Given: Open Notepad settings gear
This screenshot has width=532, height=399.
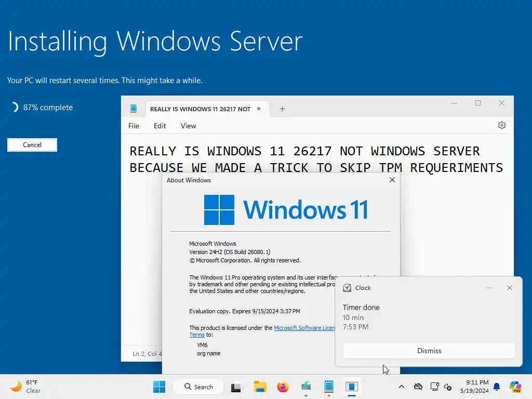Looking at the screenshot, I should pyautogui.click(x=502, y=125).
